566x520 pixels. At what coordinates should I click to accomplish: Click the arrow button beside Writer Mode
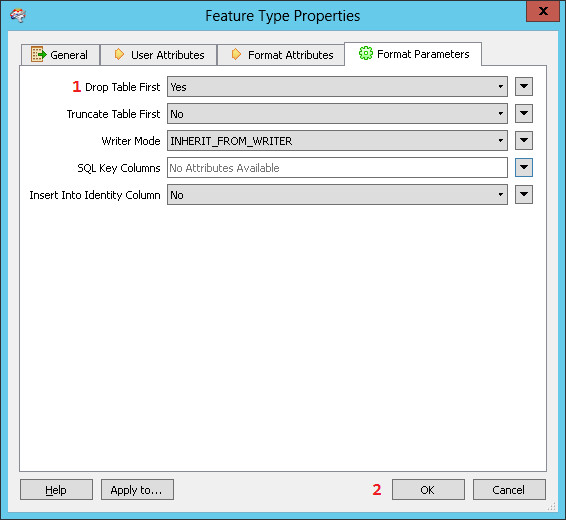click(x=524, y=141)
